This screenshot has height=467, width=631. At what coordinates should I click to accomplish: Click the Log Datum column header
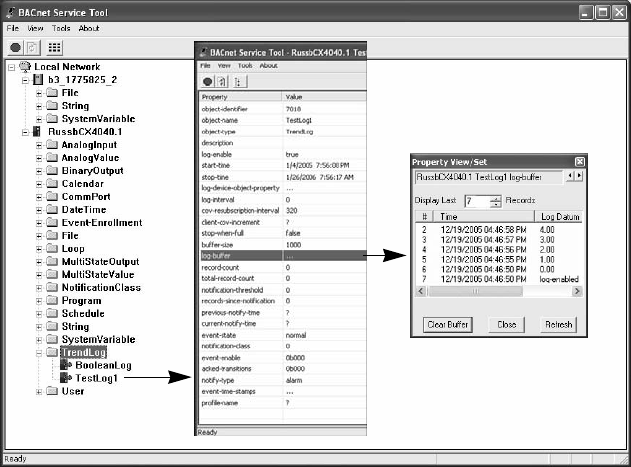click(x=559, y=217)
